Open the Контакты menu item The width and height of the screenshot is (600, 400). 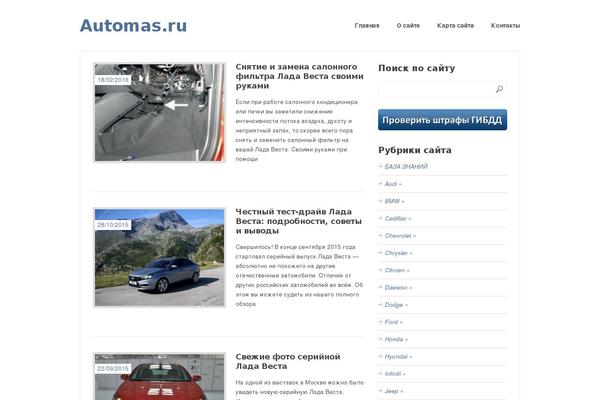[x=505, y=26]
